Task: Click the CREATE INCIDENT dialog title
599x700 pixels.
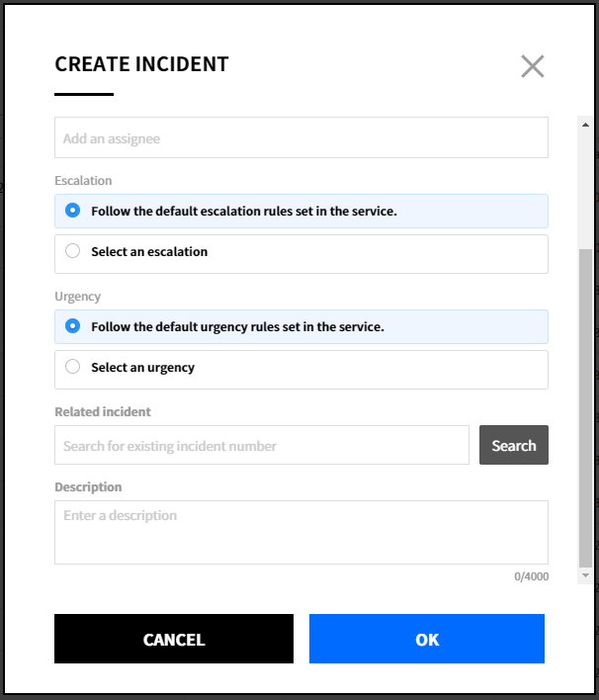Action: pos(141,65)
